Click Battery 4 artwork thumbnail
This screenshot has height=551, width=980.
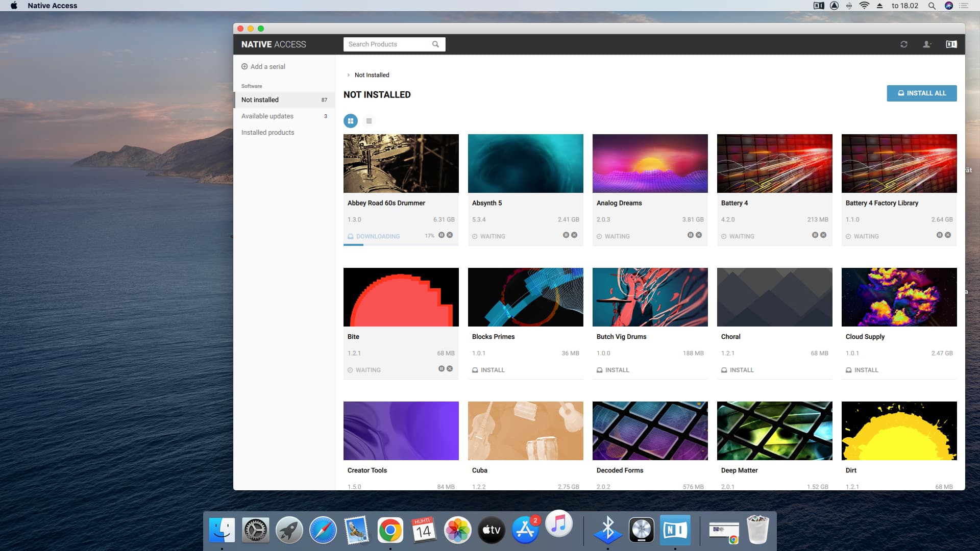(775, 164)
